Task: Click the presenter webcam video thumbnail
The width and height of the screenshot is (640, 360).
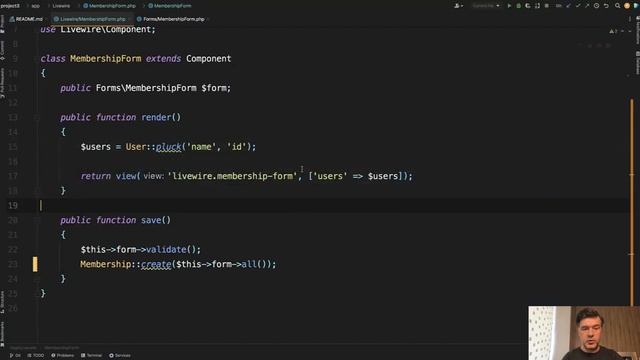Action: coord(584,333)
